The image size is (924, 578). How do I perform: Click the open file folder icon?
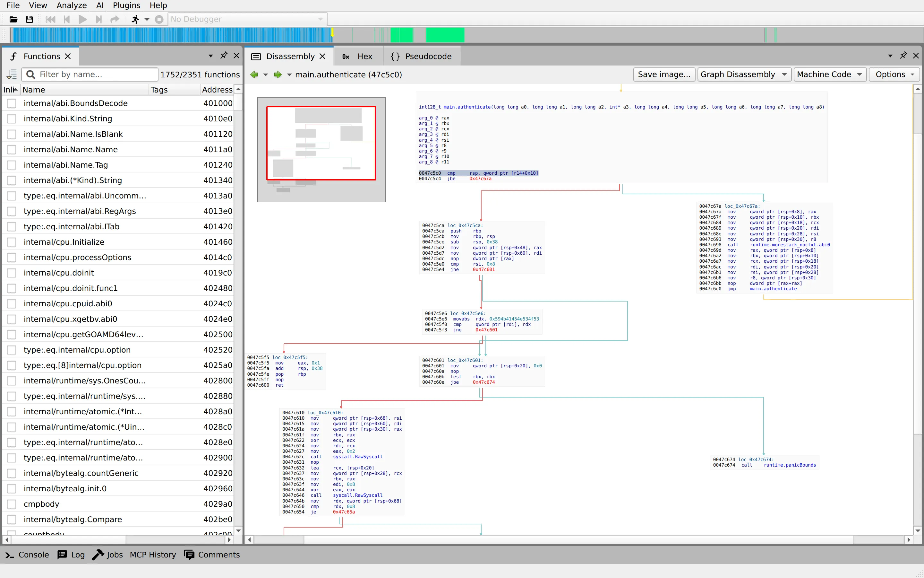tap(13, 19)
